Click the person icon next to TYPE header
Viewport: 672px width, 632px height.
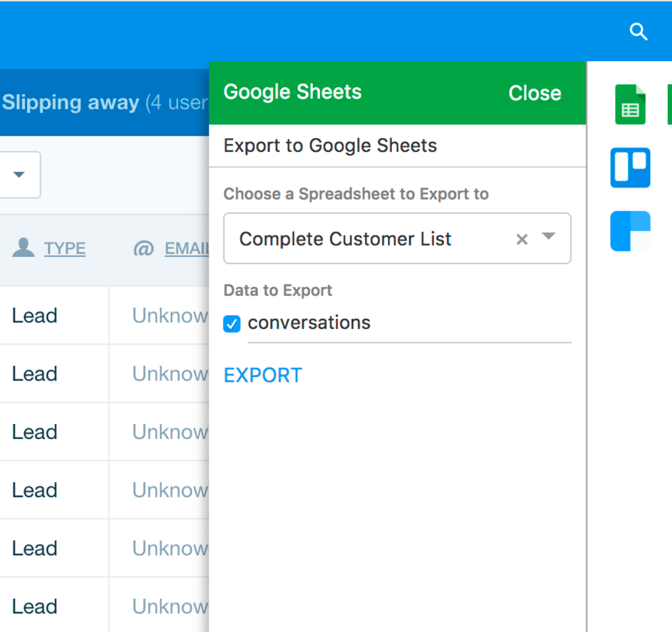tap(24, 248)
